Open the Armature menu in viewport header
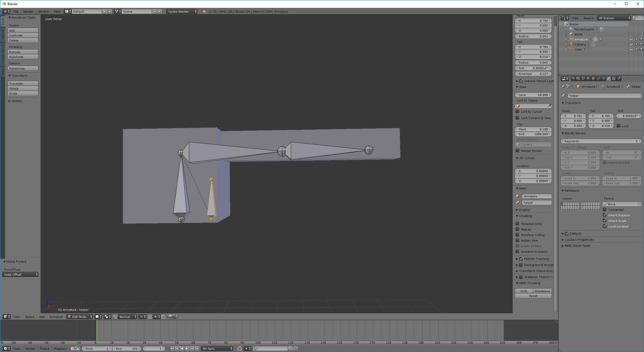The image size is (644, 352). point(56,317)
